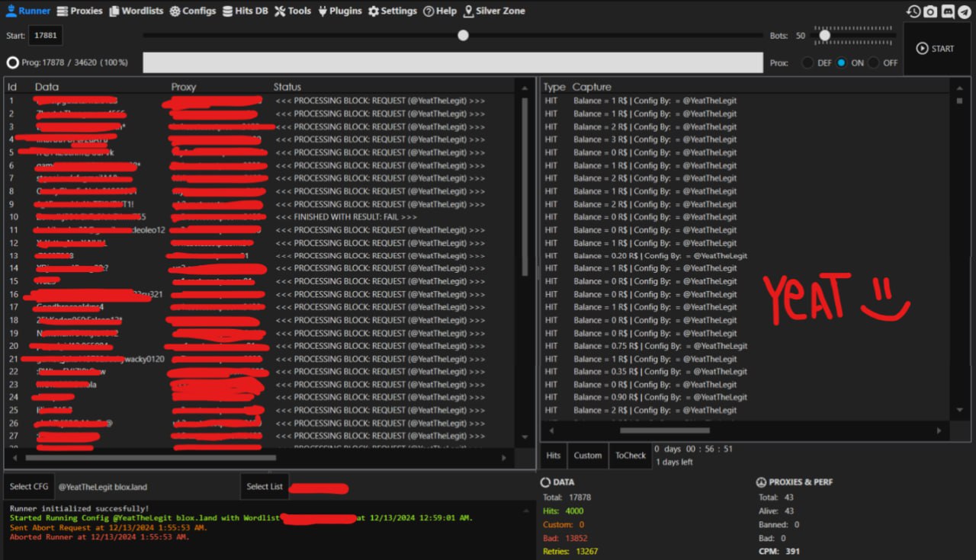This screenshot has height=560, width=976.
Task: Click the DATA section icon
Action: pyautogui.click(x=545, y=482)
